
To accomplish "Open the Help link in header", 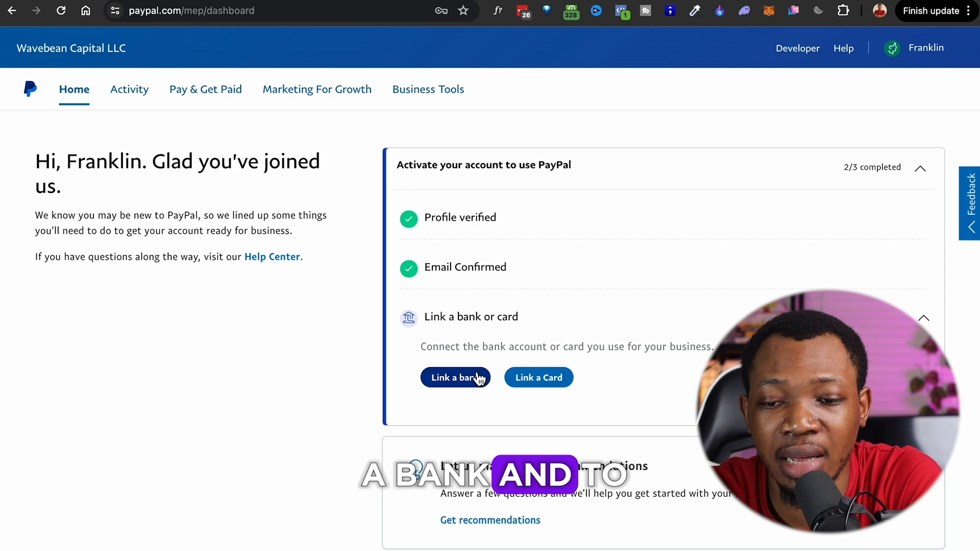I will (843, 48).
